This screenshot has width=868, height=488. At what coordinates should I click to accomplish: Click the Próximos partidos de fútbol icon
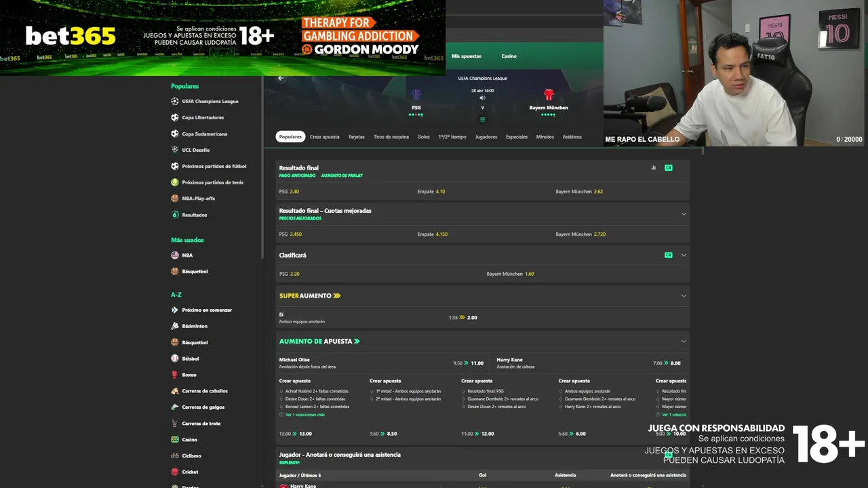pos(175,166)
